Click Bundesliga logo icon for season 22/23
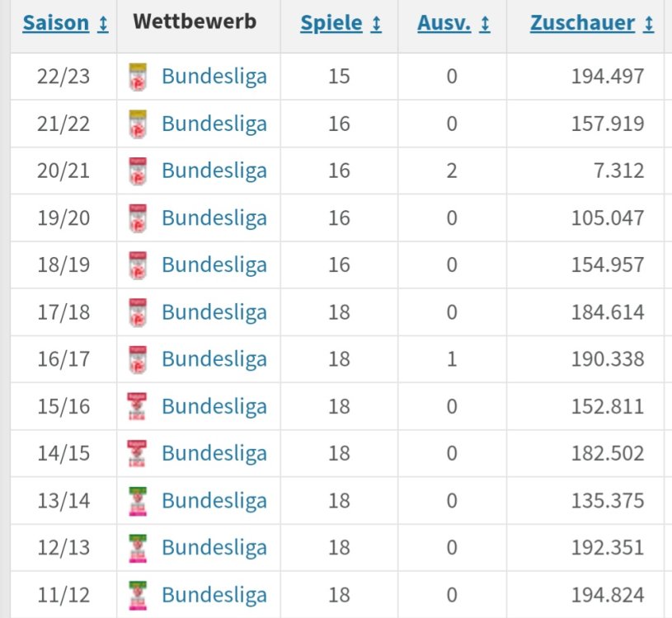Screen dimensions: 672x618 click(x=138, y=77)
